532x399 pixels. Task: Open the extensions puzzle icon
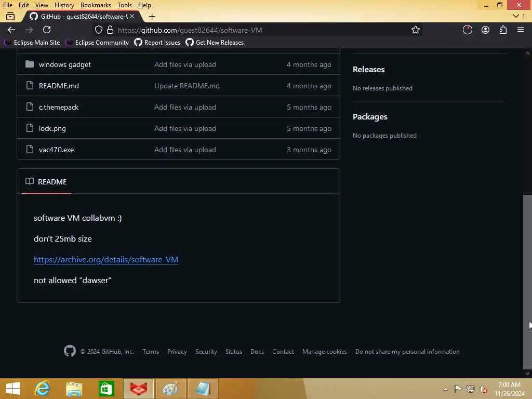(503, 30)
